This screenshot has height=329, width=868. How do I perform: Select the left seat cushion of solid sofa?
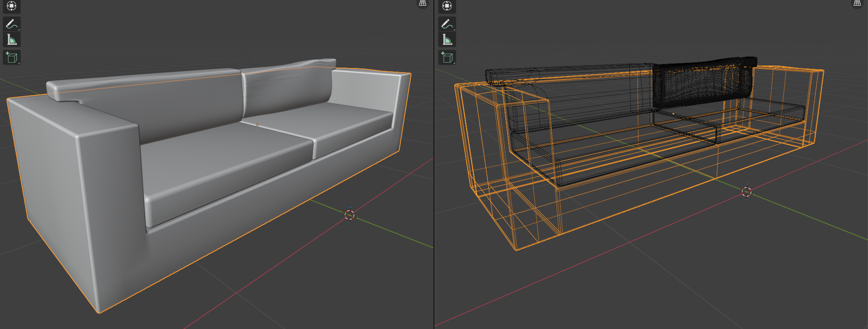click(x=223, y=165)
